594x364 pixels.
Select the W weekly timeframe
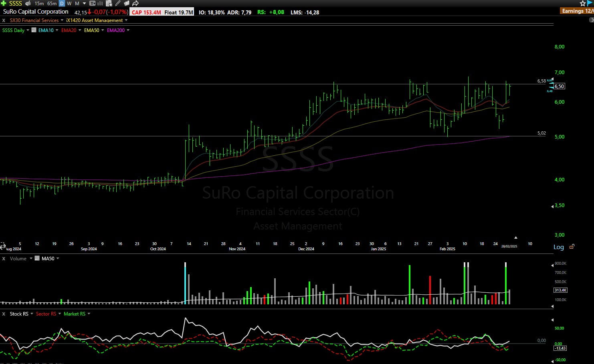point(69,3)
